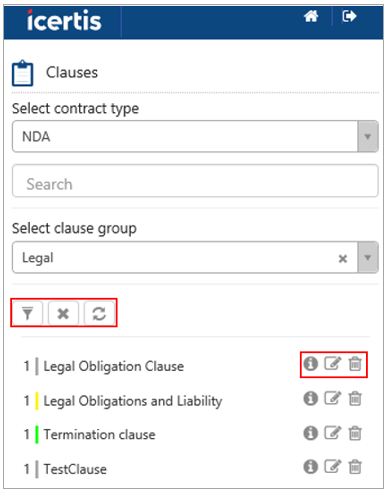Edit Legal Obligations and Liability clause

click(333, 398)
